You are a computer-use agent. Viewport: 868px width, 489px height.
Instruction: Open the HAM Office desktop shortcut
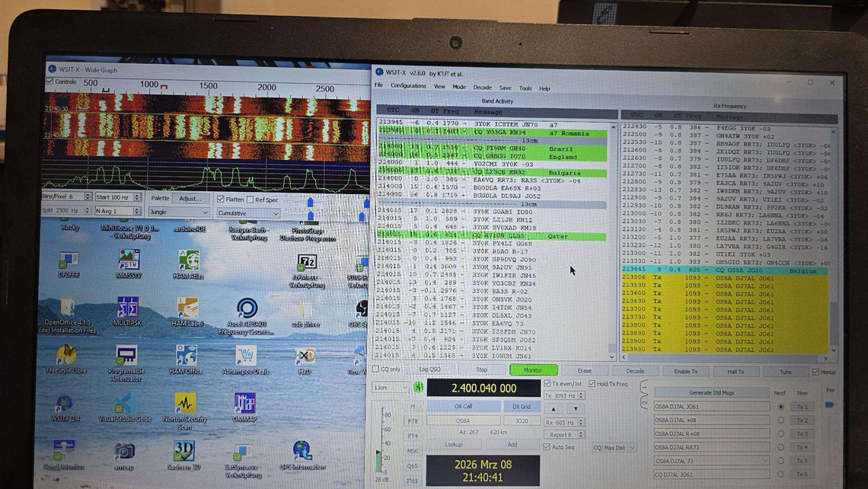(x=186, y=355)
